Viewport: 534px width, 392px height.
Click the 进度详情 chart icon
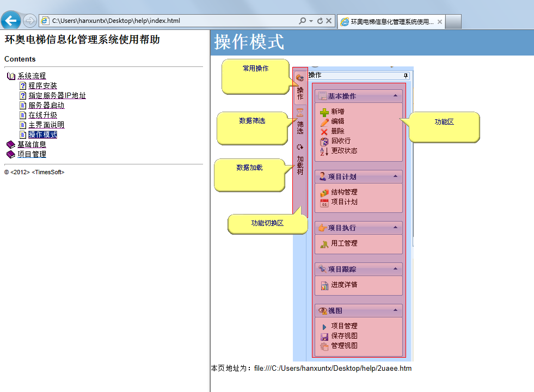(x=324, y=285)
